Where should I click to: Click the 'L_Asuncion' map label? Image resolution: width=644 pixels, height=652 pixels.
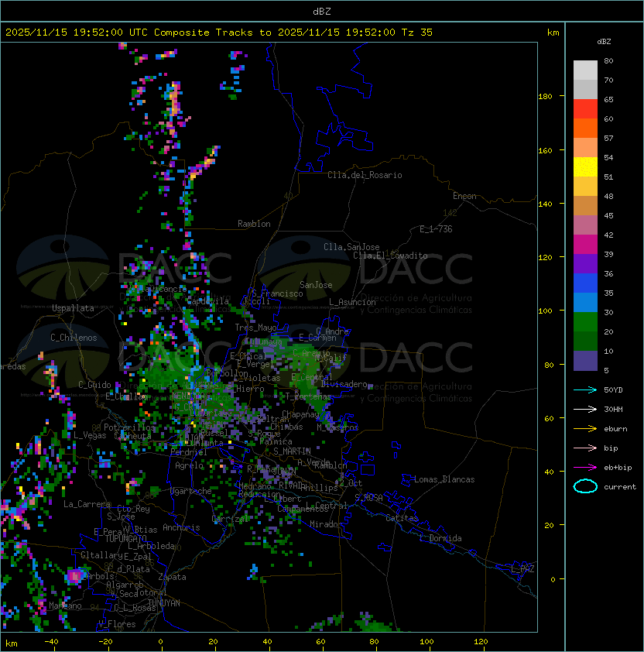(352, 302)
